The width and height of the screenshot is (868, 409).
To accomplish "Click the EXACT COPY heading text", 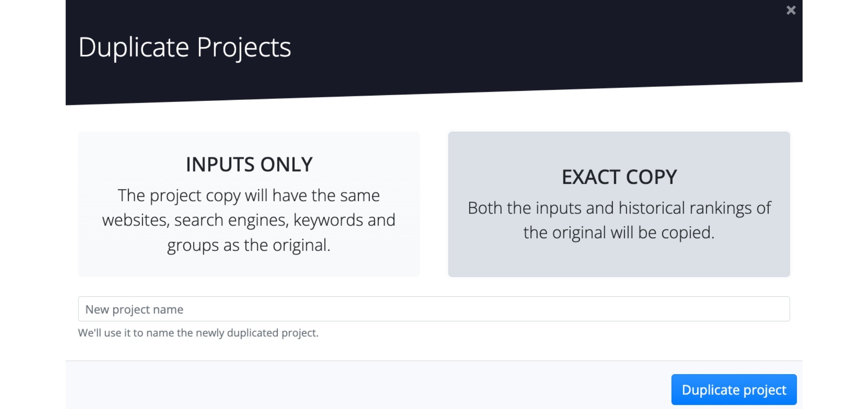I will (619, 177).
